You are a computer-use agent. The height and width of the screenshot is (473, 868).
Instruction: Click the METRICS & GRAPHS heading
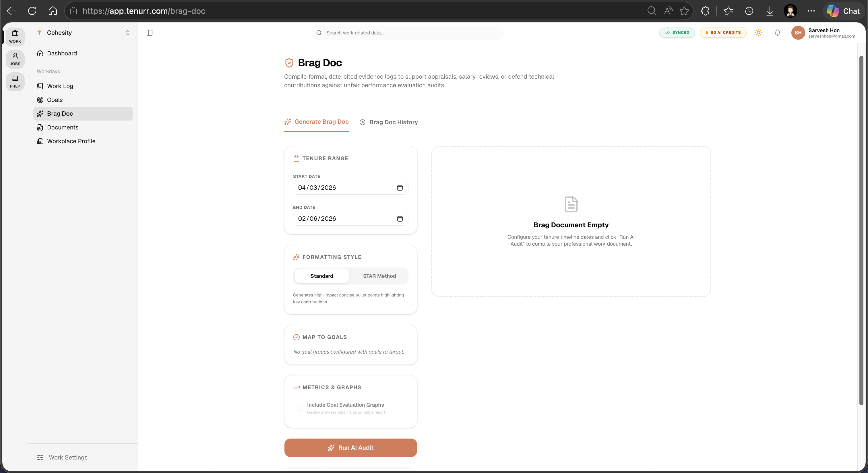(332, 387)
